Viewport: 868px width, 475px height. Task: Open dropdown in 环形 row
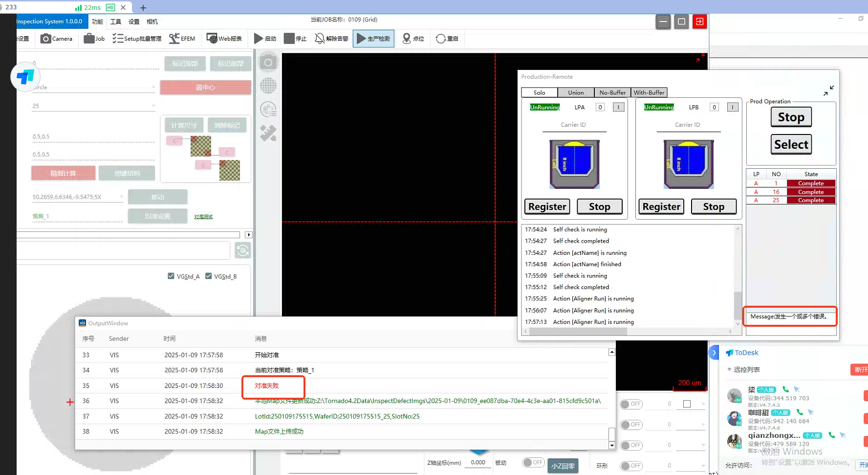click(x=703, y=466)
